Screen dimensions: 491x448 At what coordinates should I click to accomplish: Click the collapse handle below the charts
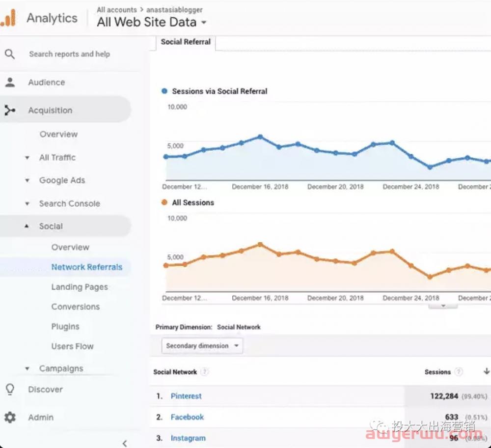tap(443, 306)
